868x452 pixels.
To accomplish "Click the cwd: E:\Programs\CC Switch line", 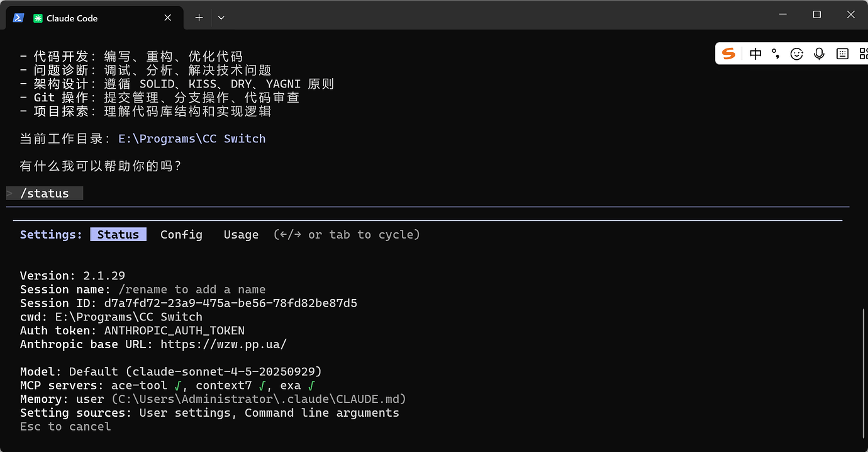I will (x=111, y=317).
